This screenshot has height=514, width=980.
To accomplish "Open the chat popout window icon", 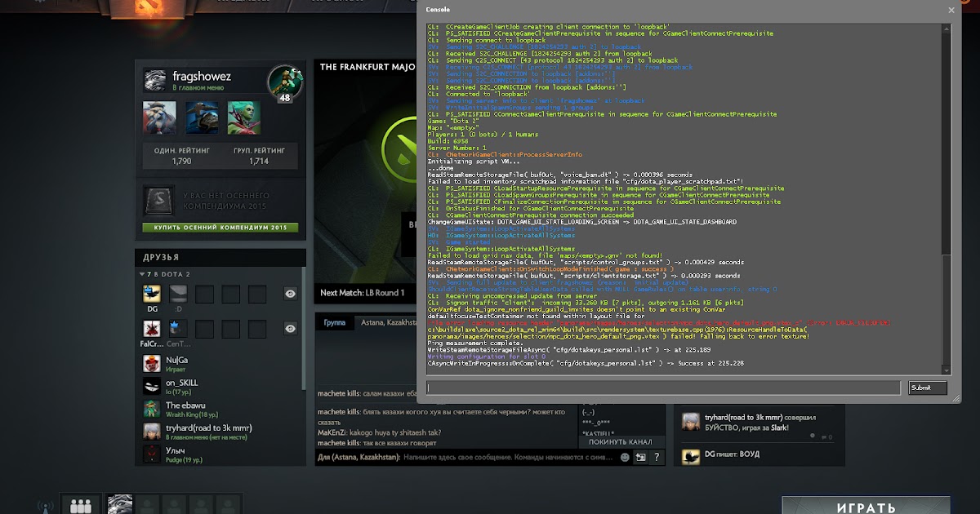I will coord(641,458).
